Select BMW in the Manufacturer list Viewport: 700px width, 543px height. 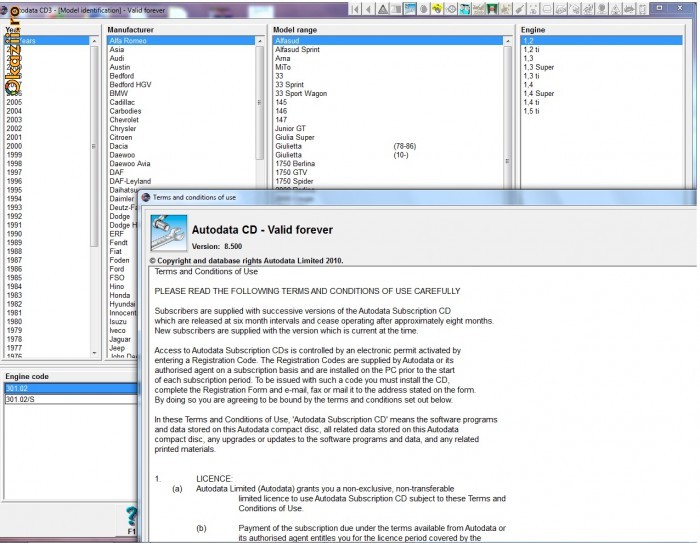point(118,93)
